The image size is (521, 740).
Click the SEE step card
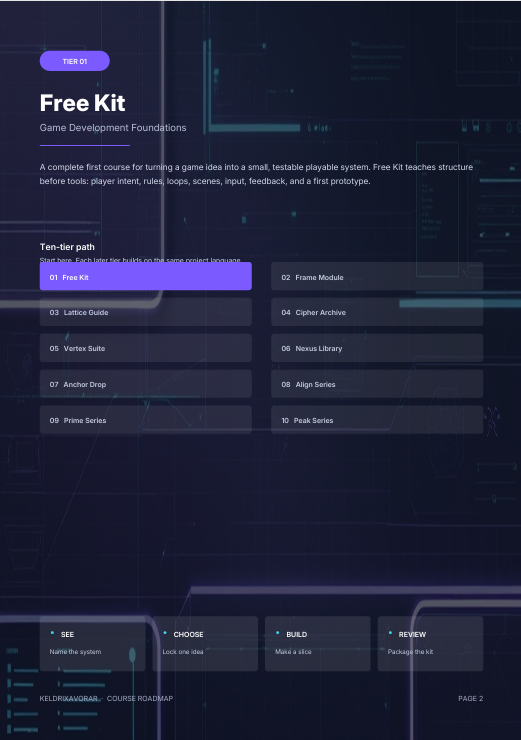[x=92, y=644]
